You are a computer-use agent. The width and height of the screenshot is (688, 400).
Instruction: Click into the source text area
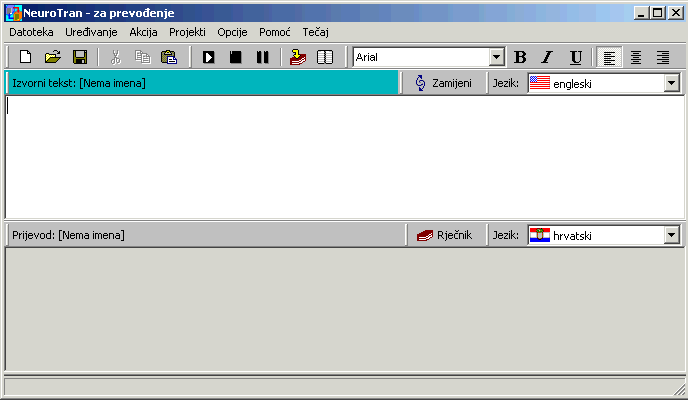pyautogui.click(x=344, y=157)
